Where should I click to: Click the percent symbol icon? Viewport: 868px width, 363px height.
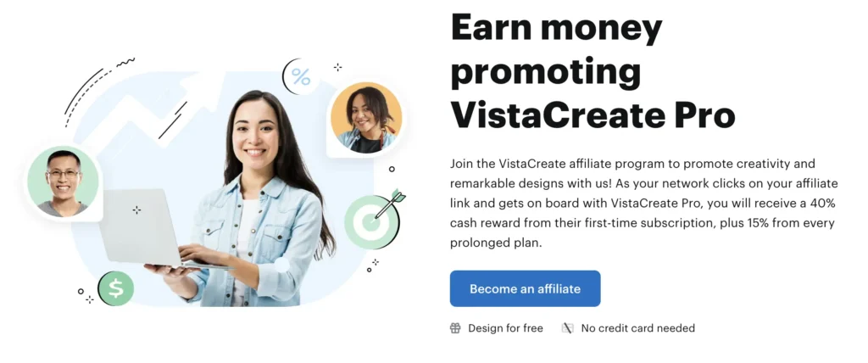[x=301, y=76]
